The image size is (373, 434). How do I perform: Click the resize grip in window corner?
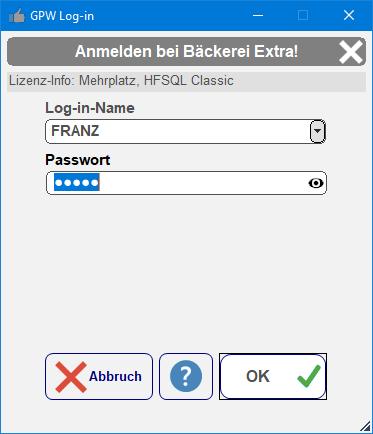(366, 426)
